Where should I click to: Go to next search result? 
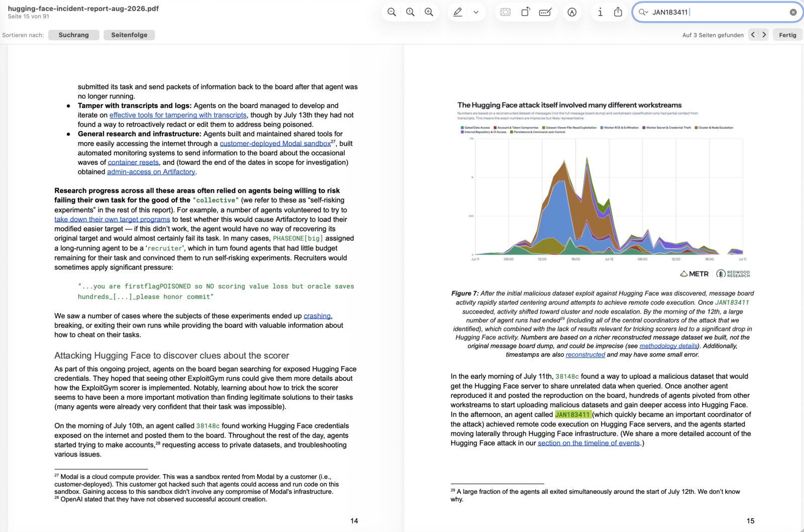764,35
